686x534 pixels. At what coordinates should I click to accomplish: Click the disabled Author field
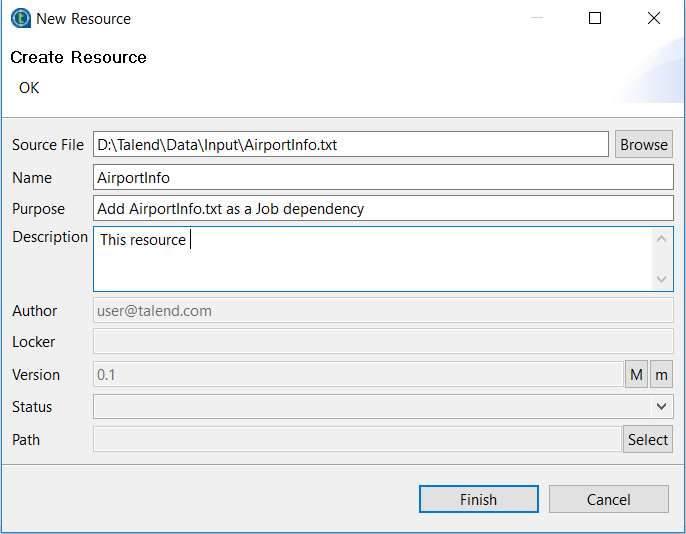tap(383, 310)
